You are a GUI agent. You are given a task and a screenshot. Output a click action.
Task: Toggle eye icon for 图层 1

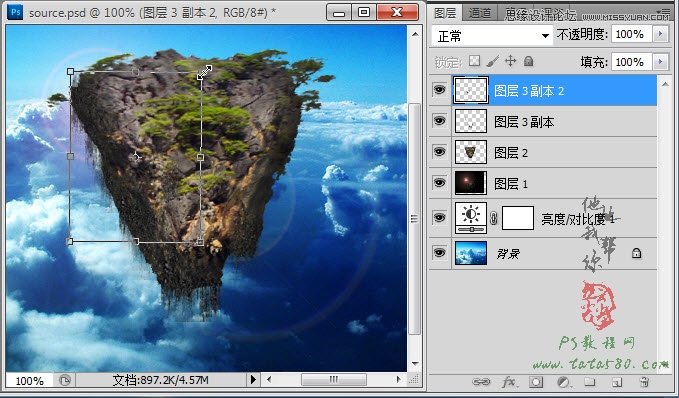click(440, 183)
